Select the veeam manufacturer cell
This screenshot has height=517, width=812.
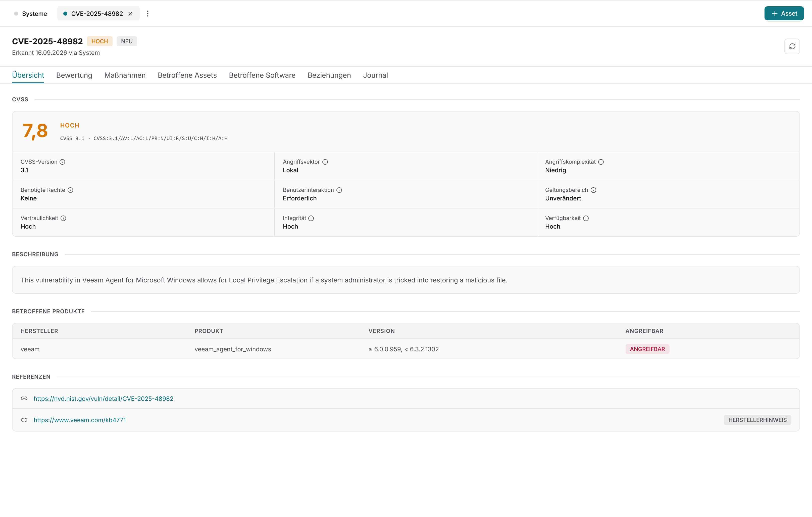tap(30, 349)
